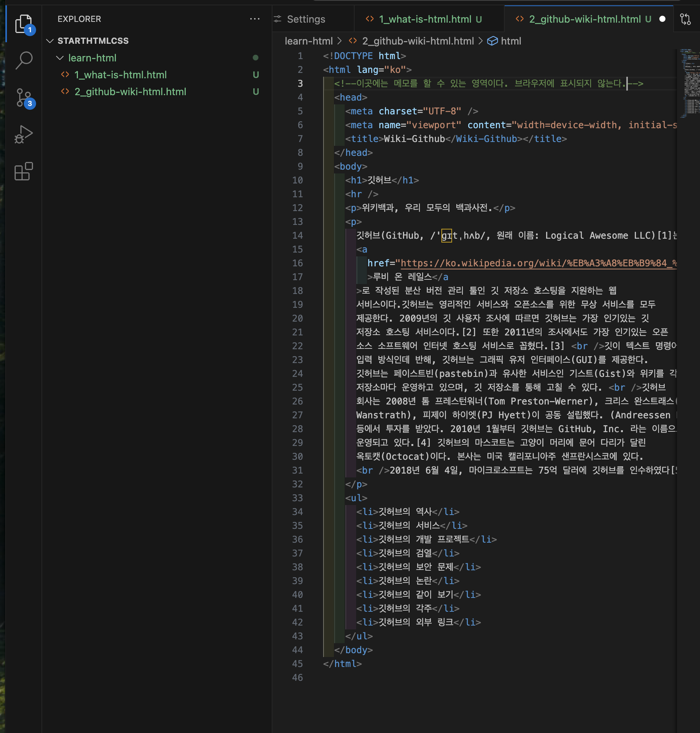Screen dimensions: 700x733
Task: Click the 깃허브의 각주 list item
Action: (x=408, y=608)
